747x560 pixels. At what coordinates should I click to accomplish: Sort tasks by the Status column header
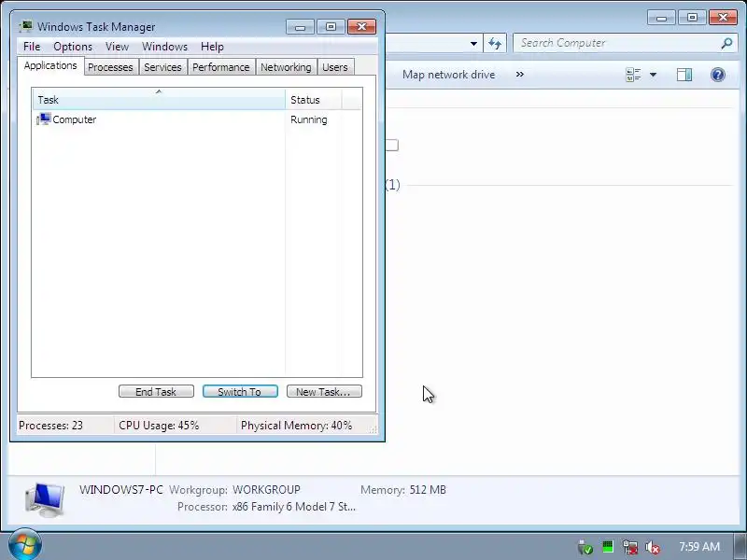313,100
